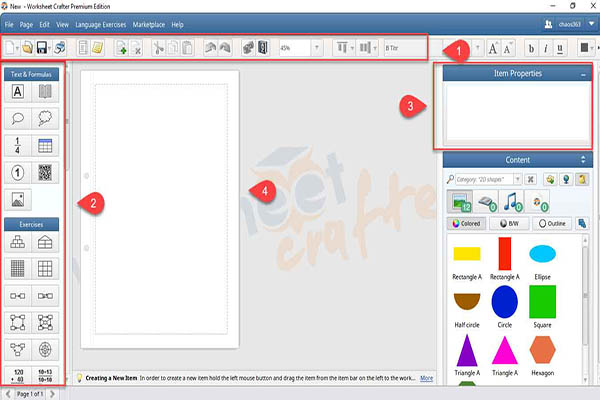Pick the number pyramid exercise icon

coord(18,242)
